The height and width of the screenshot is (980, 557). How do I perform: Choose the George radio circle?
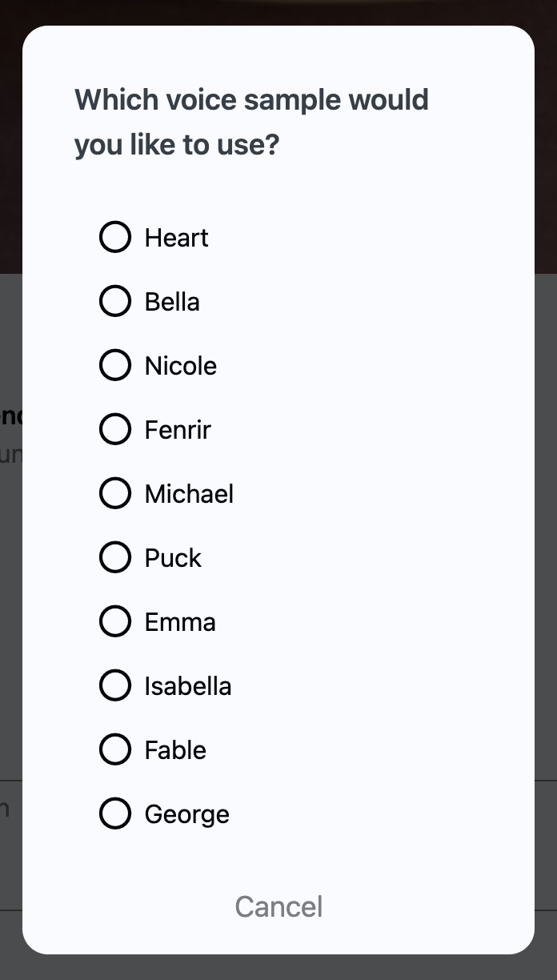[x=115, y=813]
